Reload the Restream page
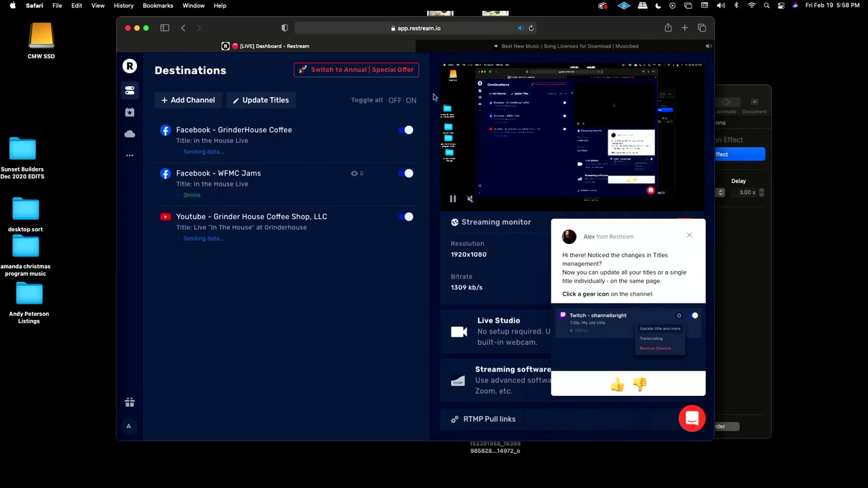 point(531,28)
